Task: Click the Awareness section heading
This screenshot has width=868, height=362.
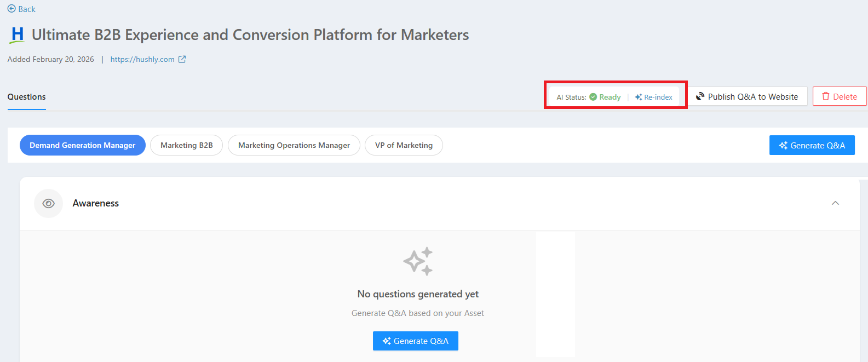Action: [x=96, y=203]
